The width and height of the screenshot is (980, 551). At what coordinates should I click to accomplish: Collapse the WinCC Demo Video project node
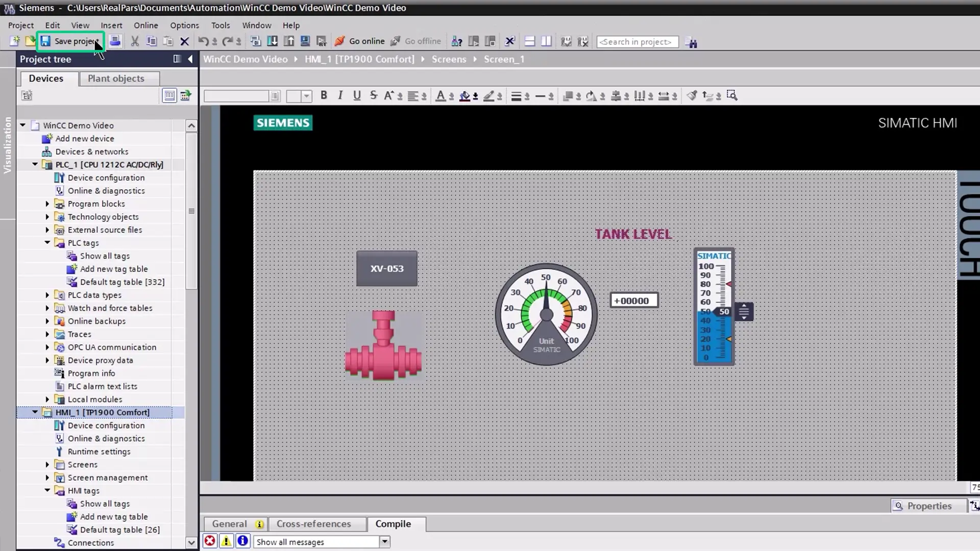(22, 125)
